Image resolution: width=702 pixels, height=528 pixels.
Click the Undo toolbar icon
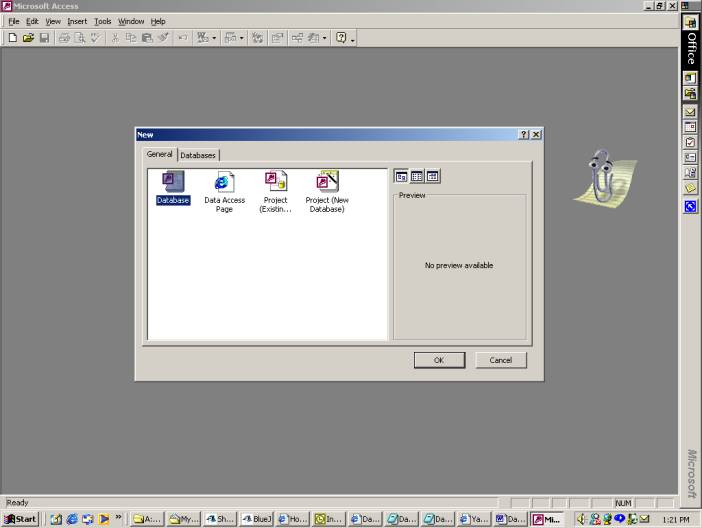(x=182, y=38)
